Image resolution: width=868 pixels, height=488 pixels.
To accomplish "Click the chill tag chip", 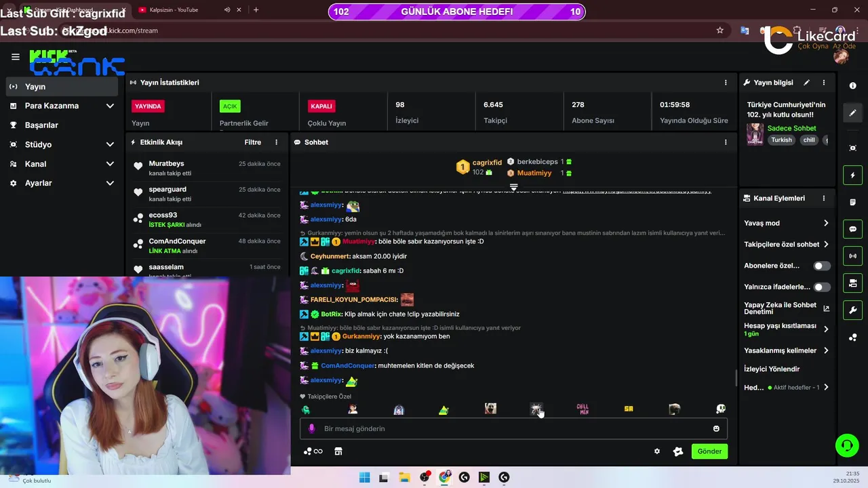I will pyautogui.click(x=809, y=140).
